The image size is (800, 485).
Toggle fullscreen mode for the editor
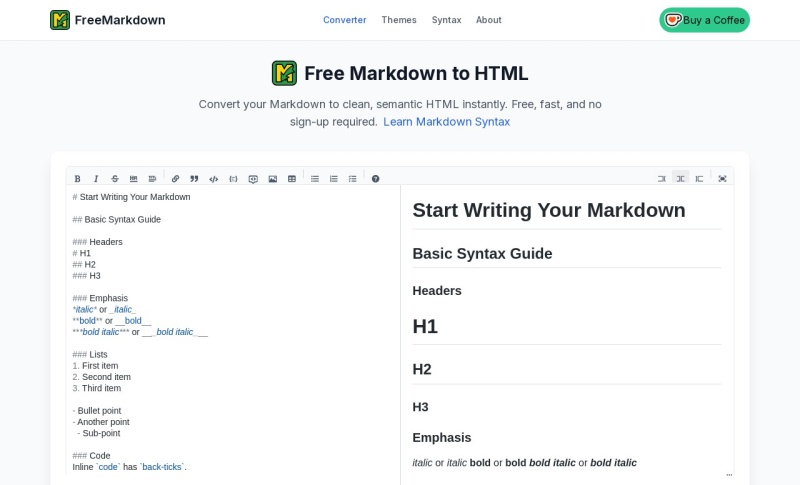[722, 178]
